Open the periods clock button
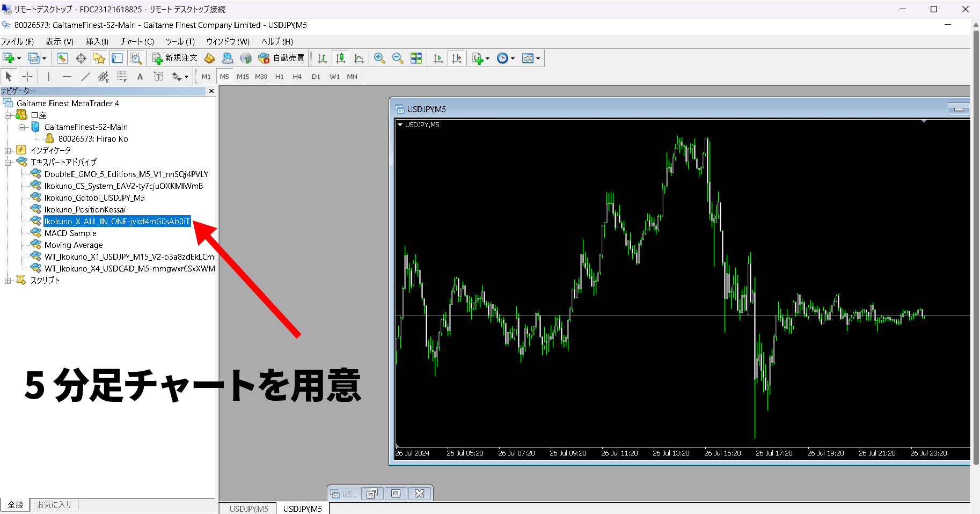Image resolution: width=980 pixels, height=514 pixels. (502, 58)
